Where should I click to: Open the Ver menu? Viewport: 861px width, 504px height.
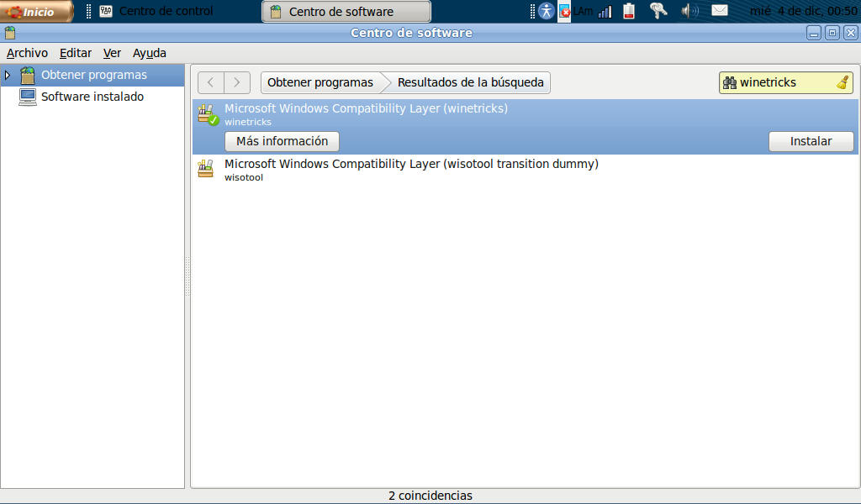pyautogui.click(x=112, y=53)
